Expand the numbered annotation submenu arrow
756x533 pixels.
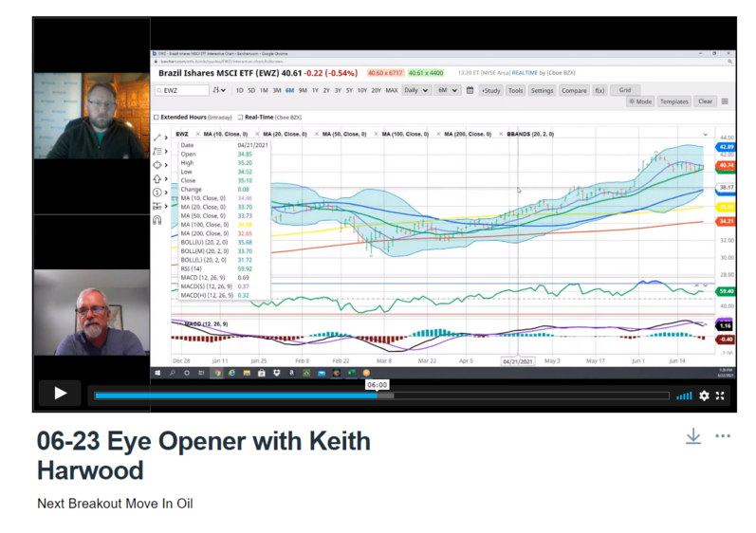tap(166, 193)
